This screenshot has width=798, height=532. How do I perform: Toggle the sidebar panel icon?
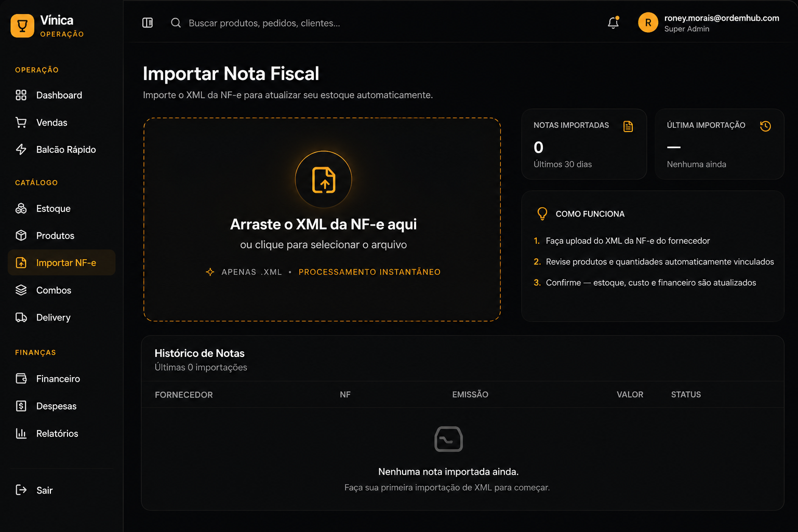(148, 23)
